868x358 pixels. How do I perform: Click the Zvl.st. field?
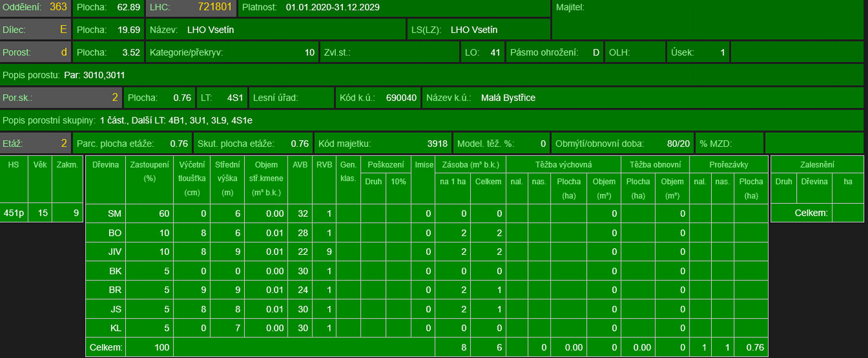(390, 52)
